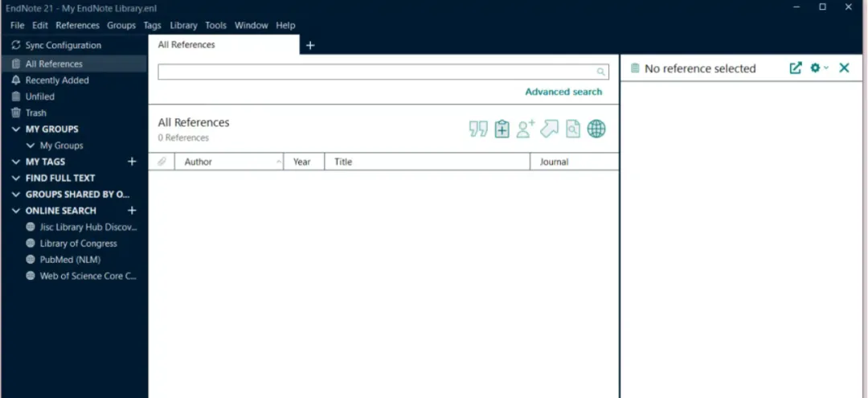
Task: Add a new tab with plus button
Action: click(310, 45)
